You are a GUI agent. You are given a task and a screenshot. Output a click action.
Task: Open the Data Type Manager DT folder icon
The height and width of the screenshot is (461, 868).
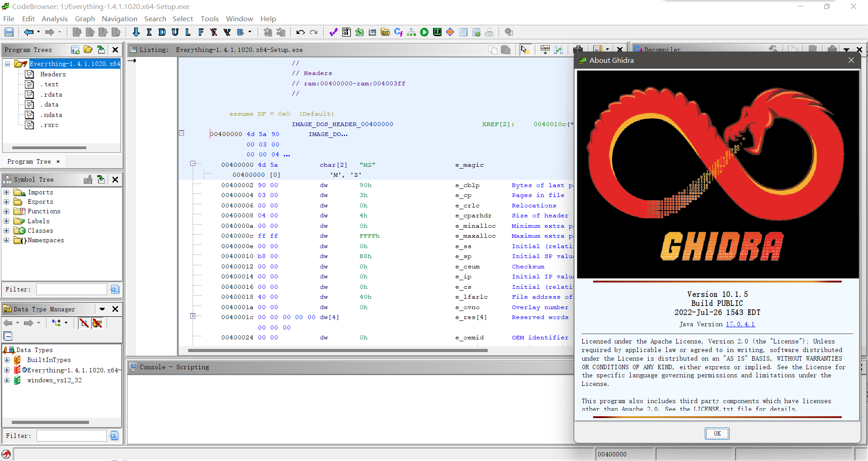pos(385,32)
